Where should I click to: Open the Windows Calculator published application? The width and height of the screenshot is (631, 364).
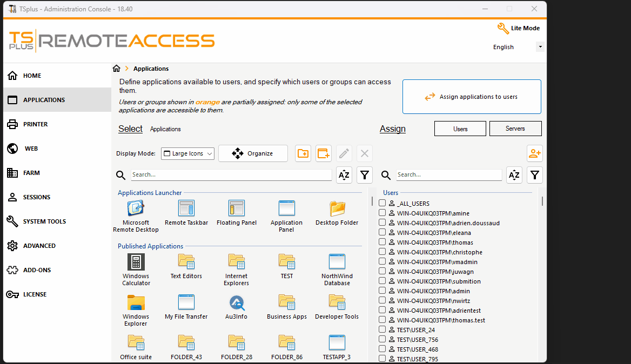pyautogui.click(x=136, y=263)
